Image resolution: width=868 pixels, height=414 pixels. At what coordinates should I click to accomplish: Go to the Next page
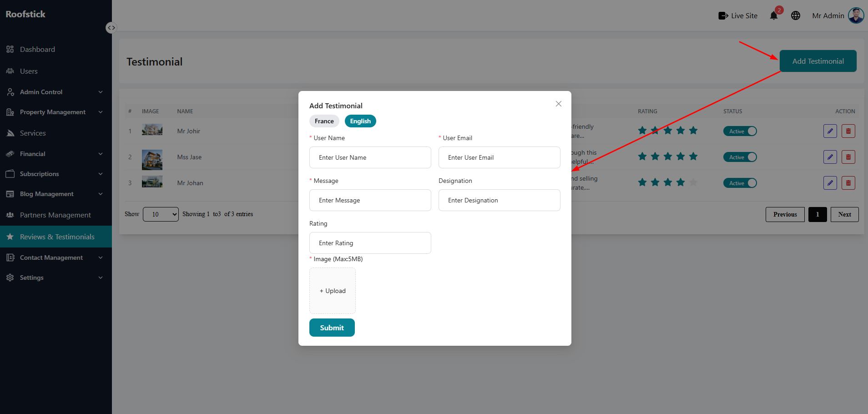[845, 214]
